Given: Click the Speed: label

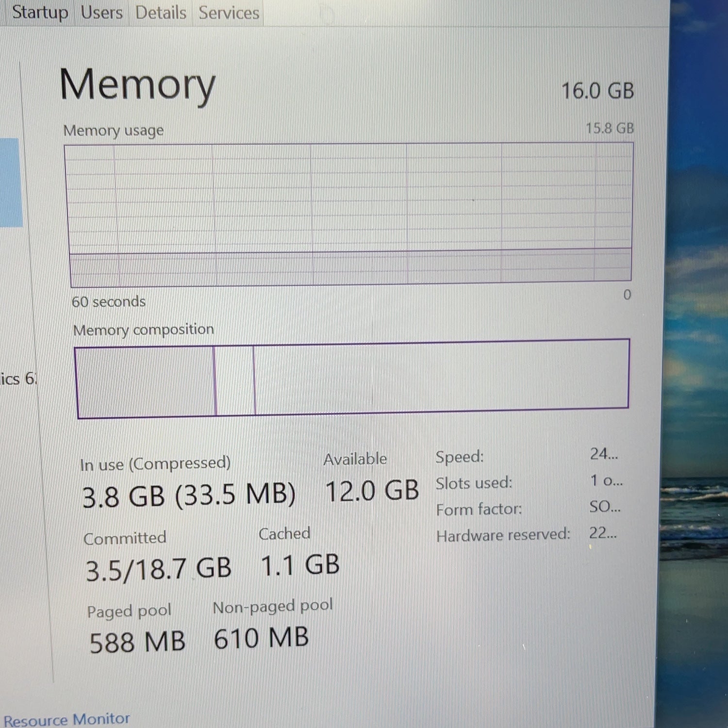Looking at the screenshot, I should click(x=460, y=457).
